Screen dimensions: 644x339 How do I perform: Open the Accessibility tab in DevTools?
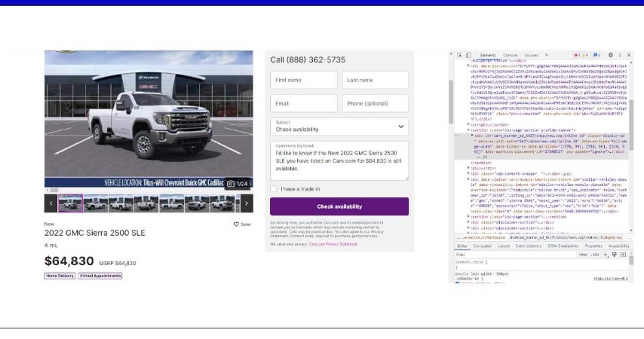tap(618, 246)
